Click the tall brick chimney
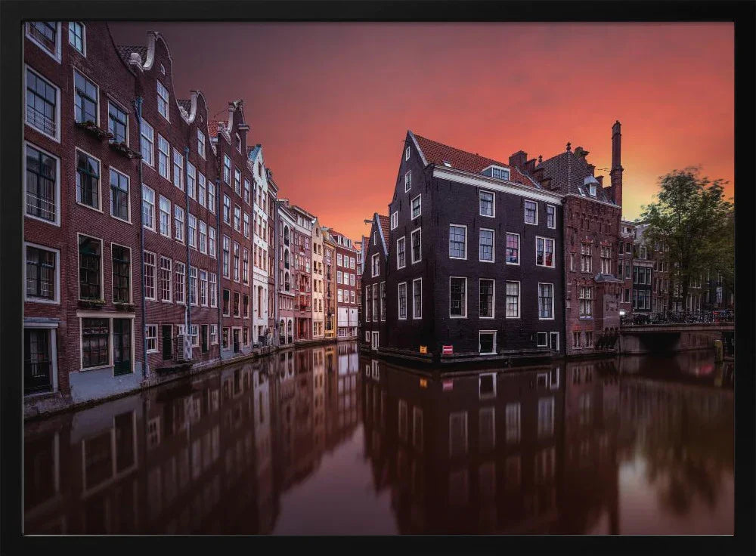The height and width of the screenshot is (556, 756). tap(616, 160)
